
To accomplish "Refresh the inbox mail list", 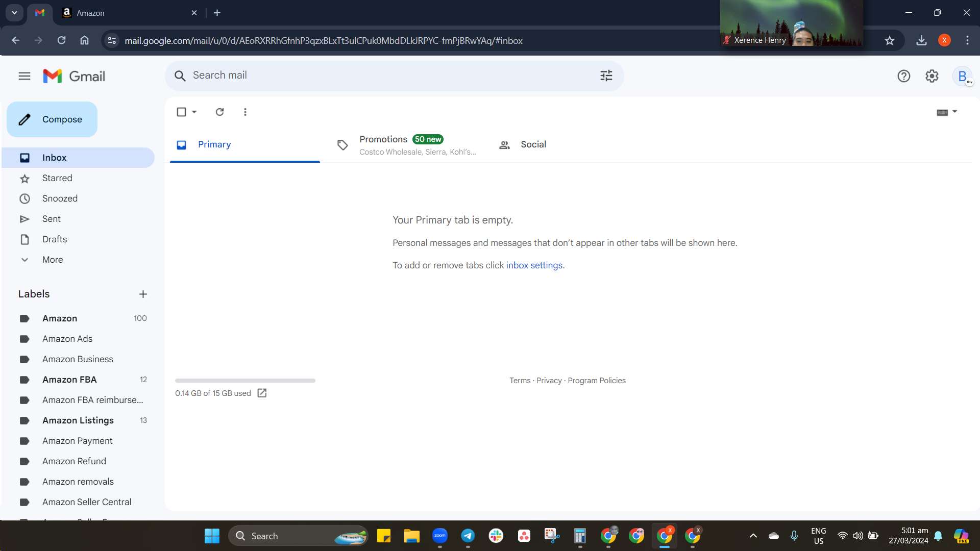I will [x=220, y=112].
